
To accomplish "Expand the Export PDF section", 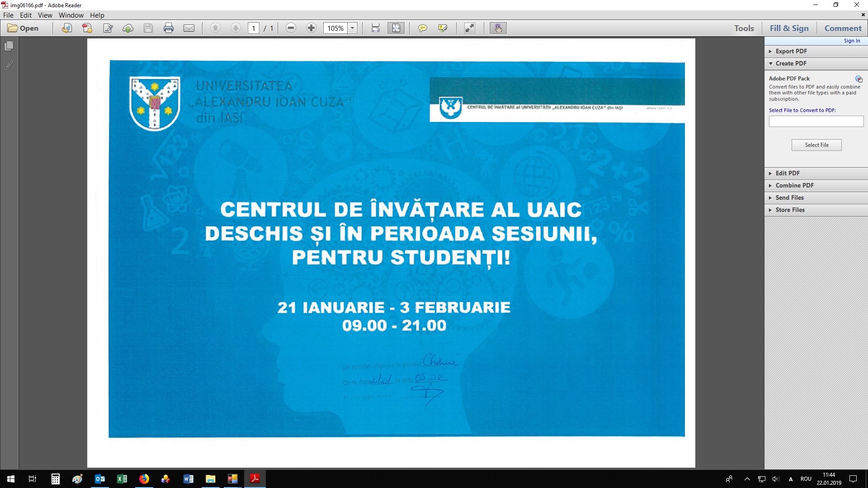I will click(x=791, y=51).
